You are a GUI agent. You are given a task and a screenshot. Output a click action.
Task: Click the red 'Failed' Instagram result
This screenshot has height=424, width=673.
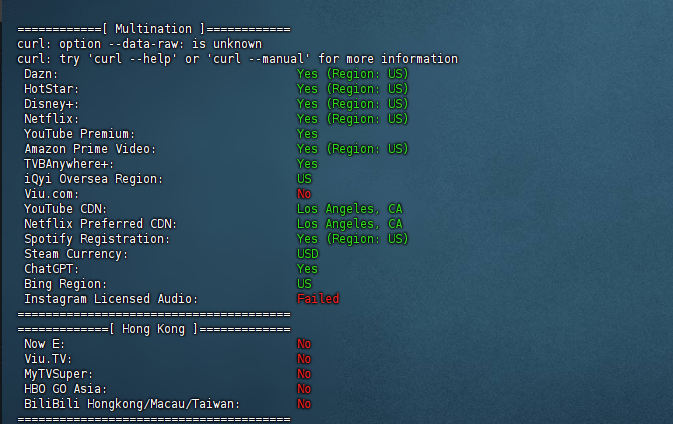tap(318, 299)
